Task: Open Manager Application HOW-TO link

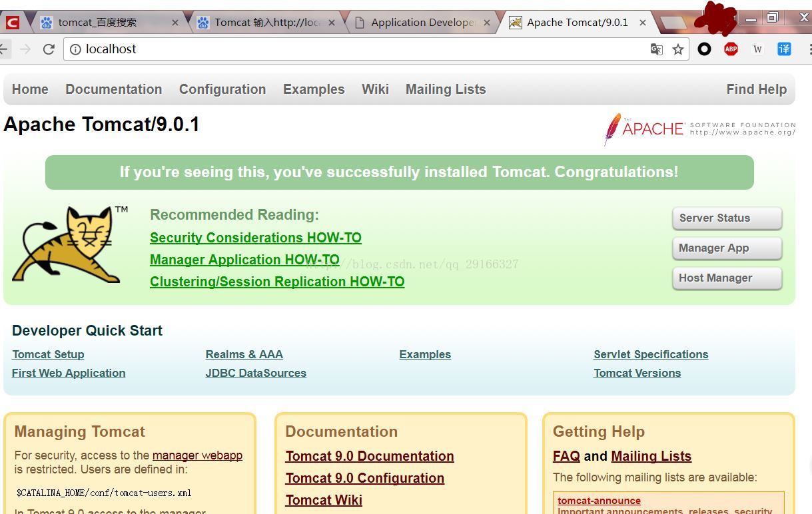Action: [244, 260]
